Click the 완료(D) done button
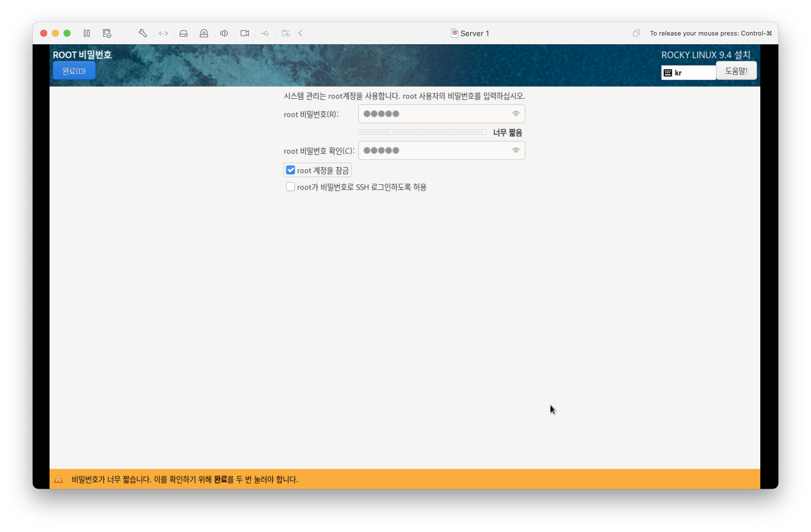Viewport: 811px width, 532px height. pos(74,71)
